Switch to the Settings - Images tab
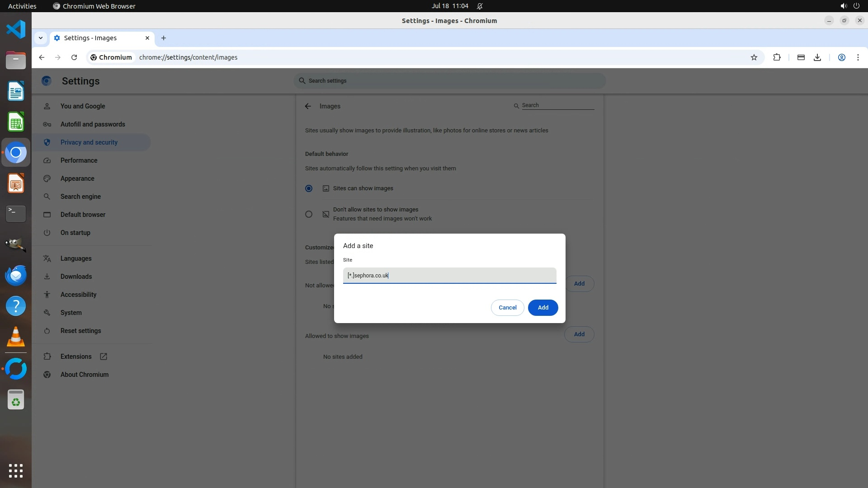The height and width of the screenshot is (488, 868). tap(90, 38)
